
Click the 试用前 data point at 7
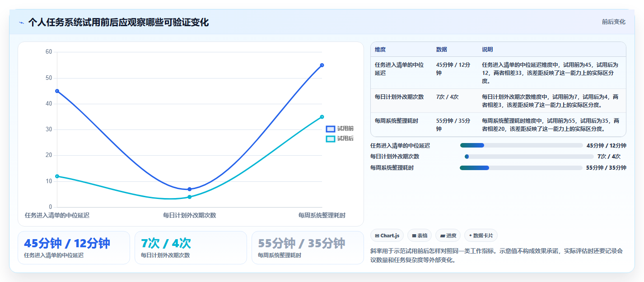pos(190,189)
